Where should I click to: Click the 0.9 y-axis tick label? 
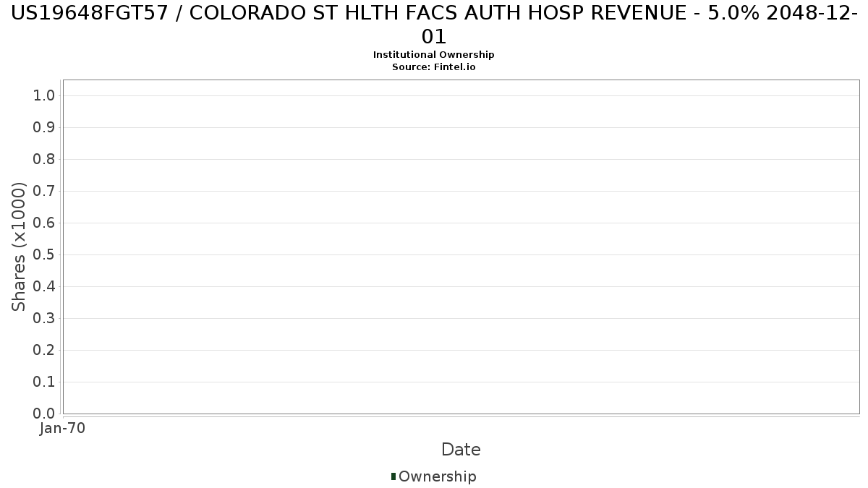point(44,127)
